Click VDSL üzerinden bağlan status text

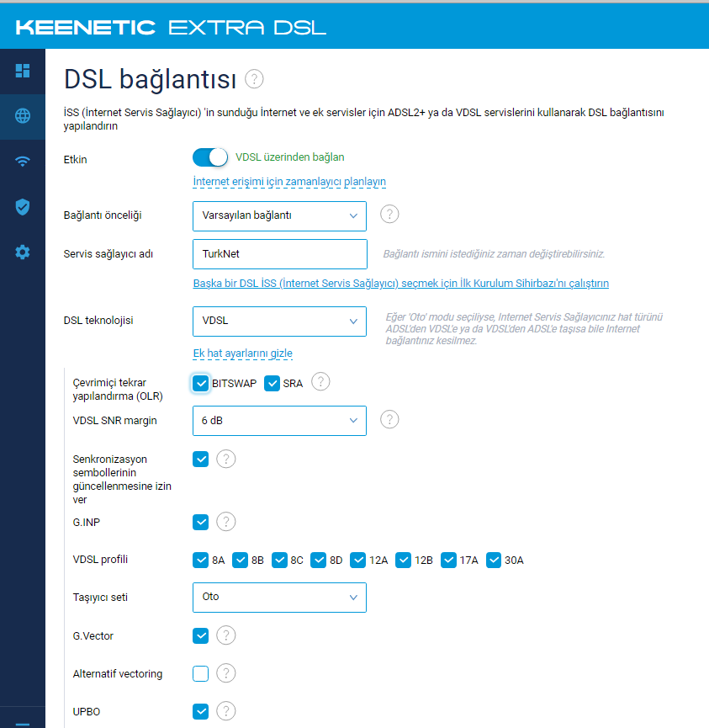(x=290, y=157)
